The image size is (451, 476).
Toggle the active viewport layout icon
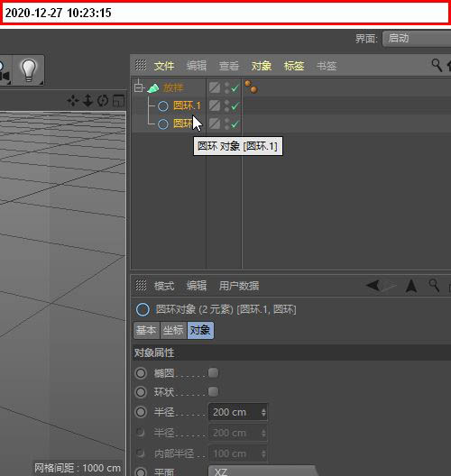(x=118, y=101)
